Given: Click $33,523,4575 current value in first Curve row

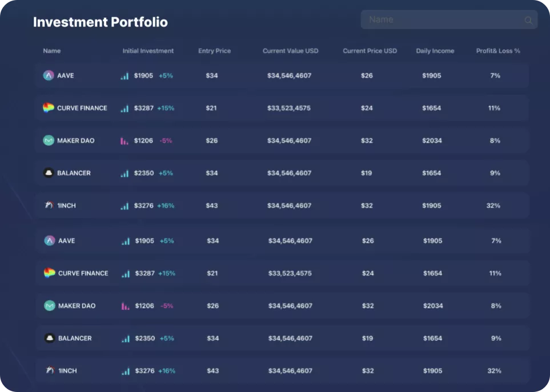Looking at the screenshot, I should tap(289, 108).
